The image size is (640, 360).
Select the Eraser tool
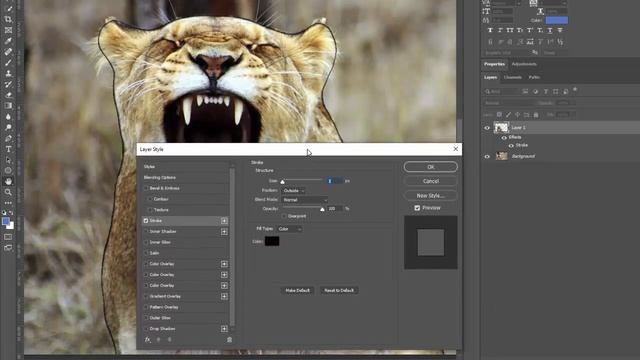[8, 95]
